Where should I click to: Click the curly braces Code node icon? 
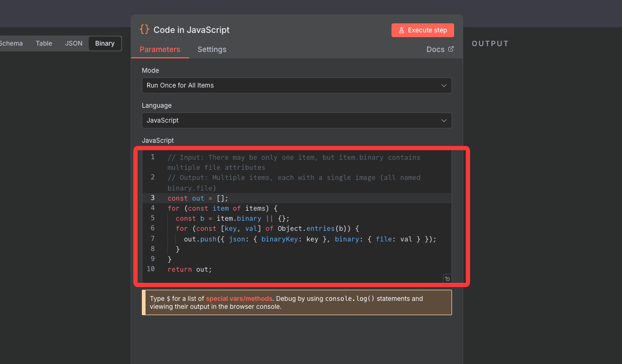[x=144, y=30]
